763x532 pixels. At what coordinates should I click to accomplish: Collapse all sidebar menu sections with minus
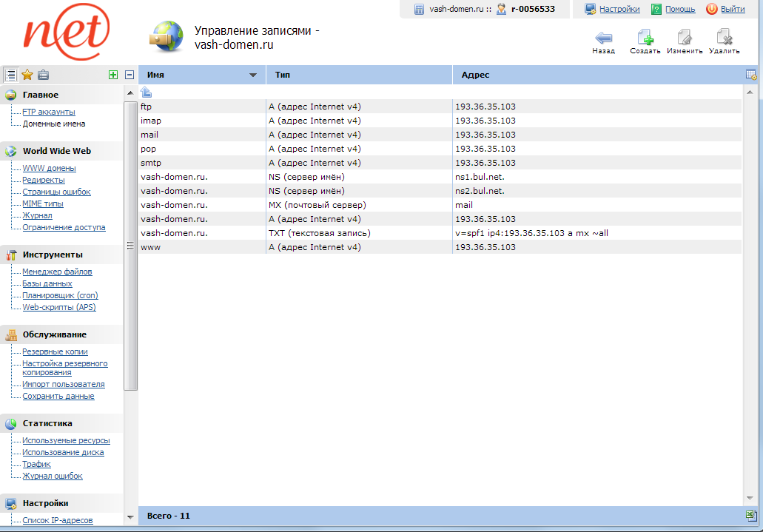point(130,75)
